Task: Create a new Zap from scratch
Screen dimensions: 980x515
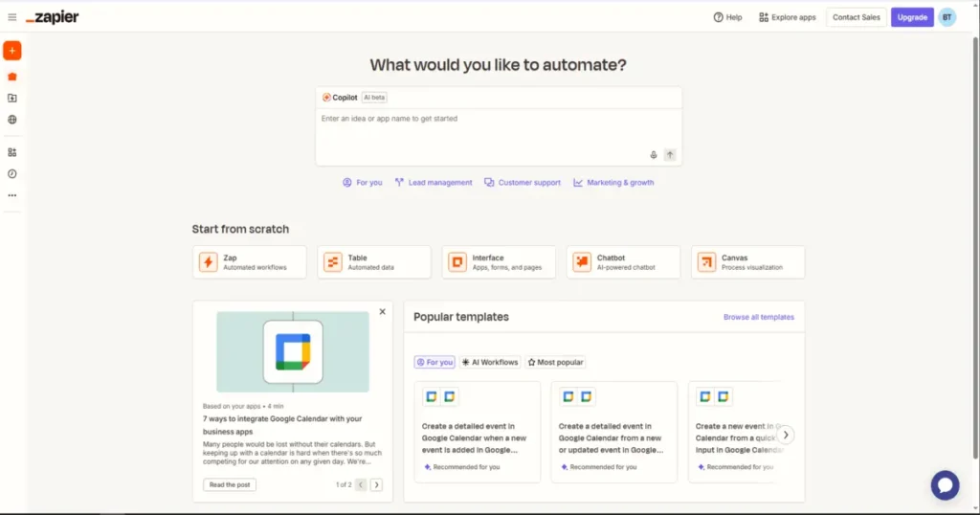Action: (x=250, y=262)
